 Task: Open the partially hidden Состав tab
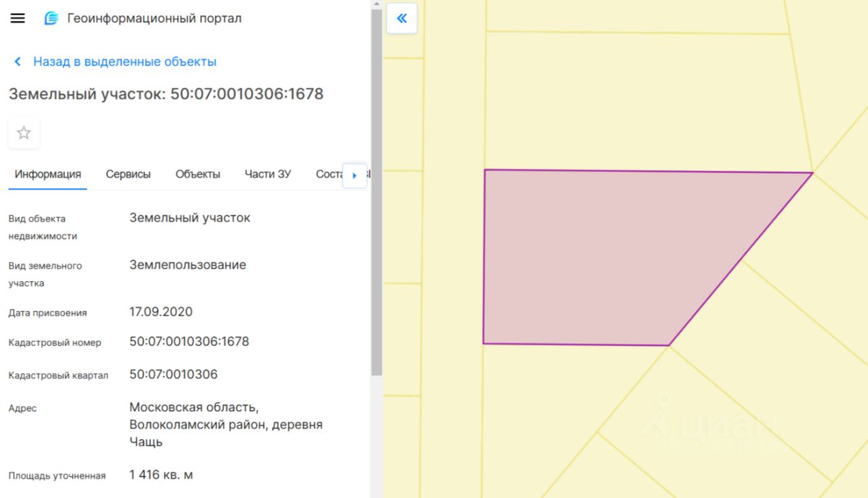click(x=329, y=174)
